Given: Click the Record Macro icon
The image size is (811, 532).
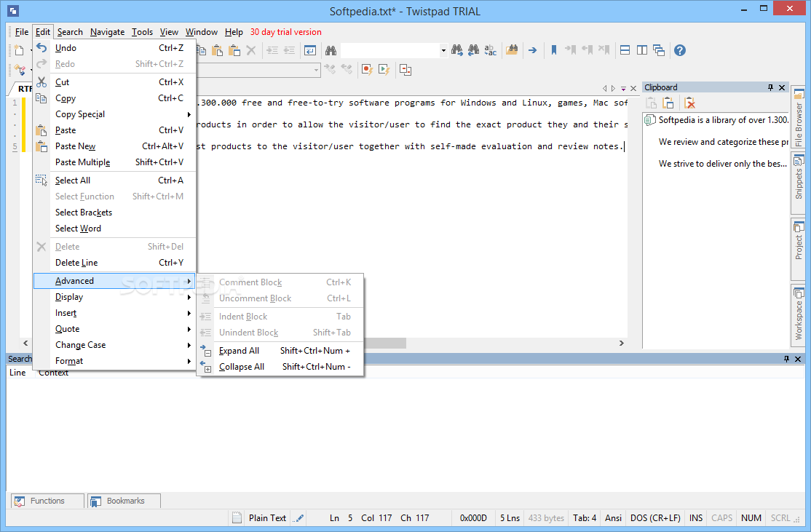Looking at the screenshot, I should (x=367, y=69).
